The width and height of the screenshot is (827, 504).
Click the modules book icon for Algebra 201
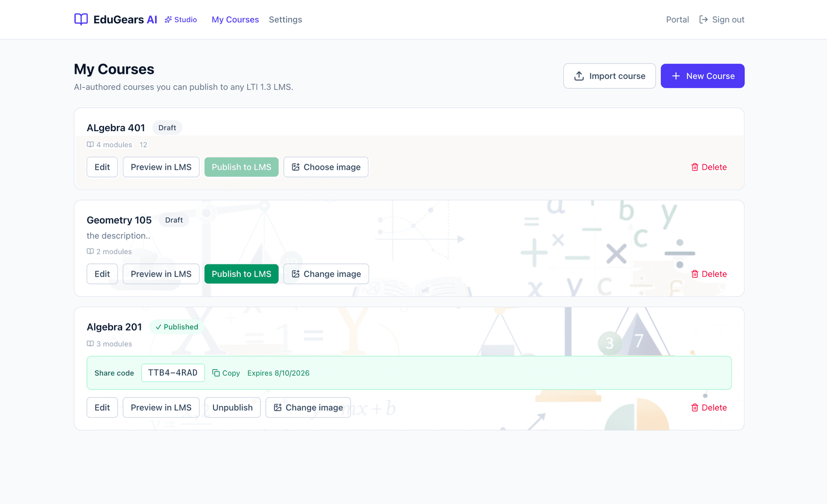click(x=90, y=344)
